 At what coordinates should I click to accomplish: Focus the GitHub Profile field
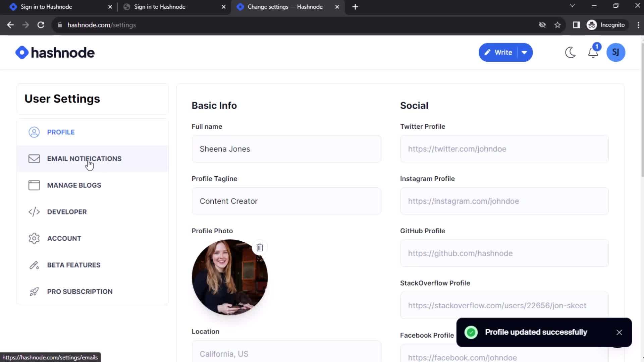coord(504,253)
